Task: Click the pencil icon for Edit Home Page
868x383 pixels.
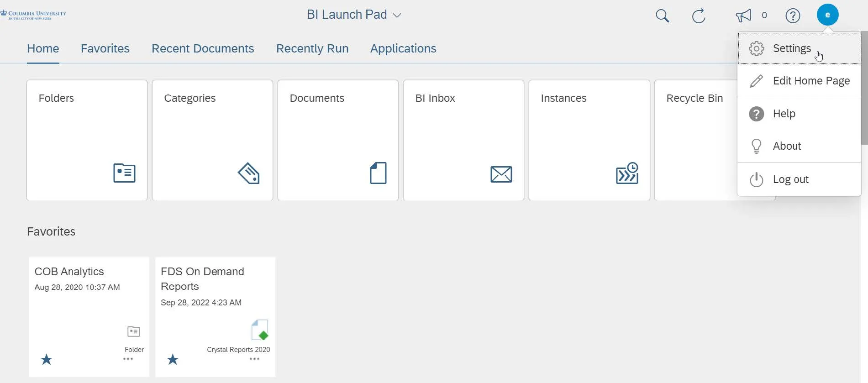Action: click(756, 81)
